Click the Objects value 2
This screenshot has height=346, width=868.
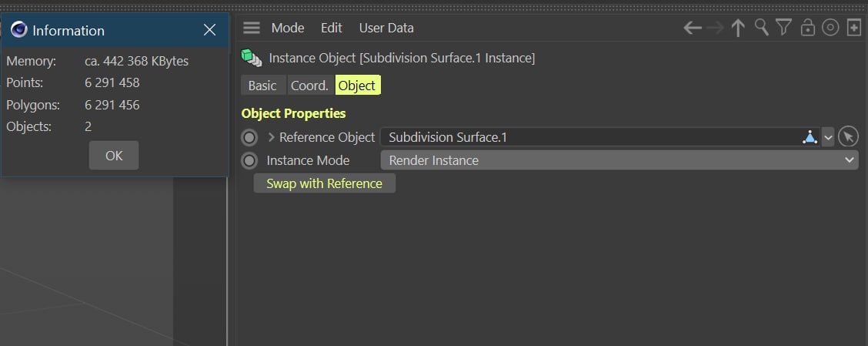point(88,126)
